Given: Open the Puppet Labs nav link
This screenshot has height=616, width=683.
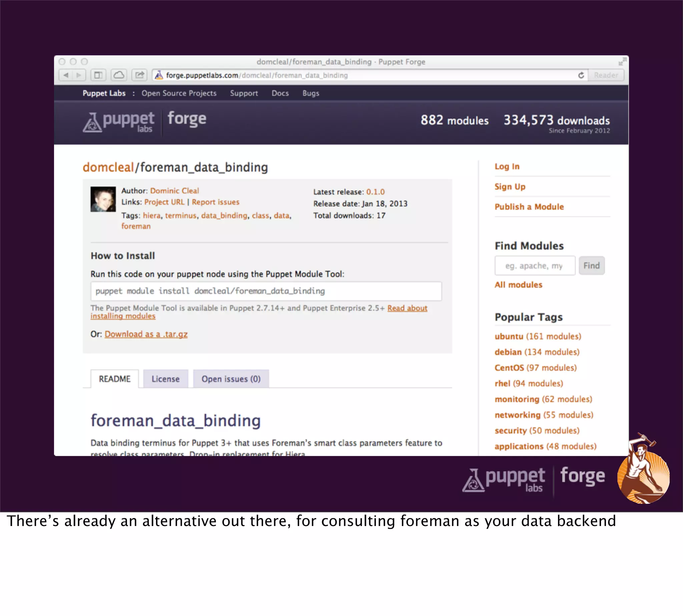Looking at the screenshot, I should click(x=104, y=93).
